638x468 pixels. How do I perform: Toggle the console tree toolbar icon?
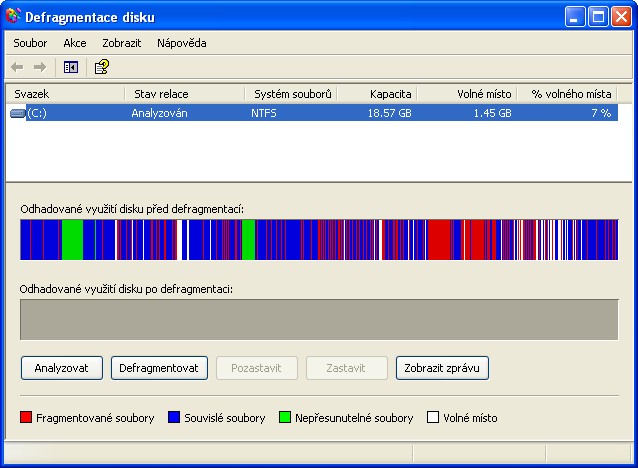tap(71, 67)
